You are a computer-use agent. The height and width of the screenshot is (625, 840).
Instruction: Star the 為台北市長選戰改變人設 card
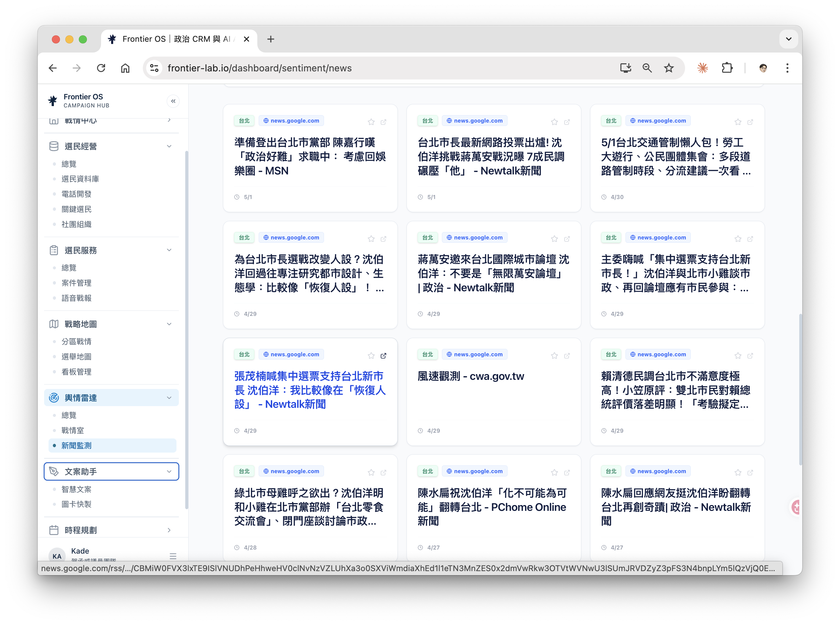[371, 239]
